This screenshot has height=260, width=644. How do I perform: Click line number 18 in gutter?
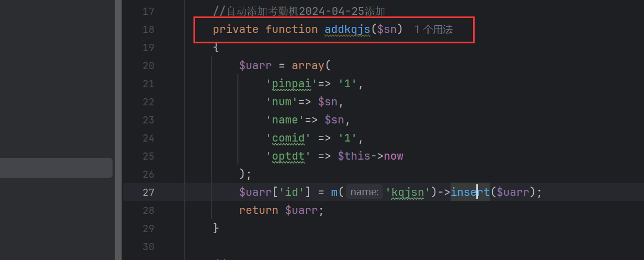pos(148,30)
